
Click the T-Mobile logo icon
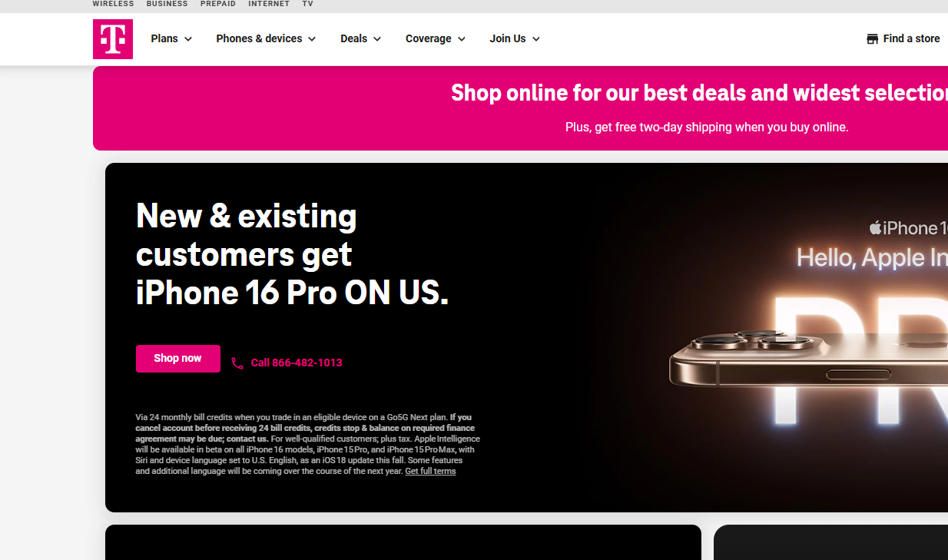coord(113,39)
